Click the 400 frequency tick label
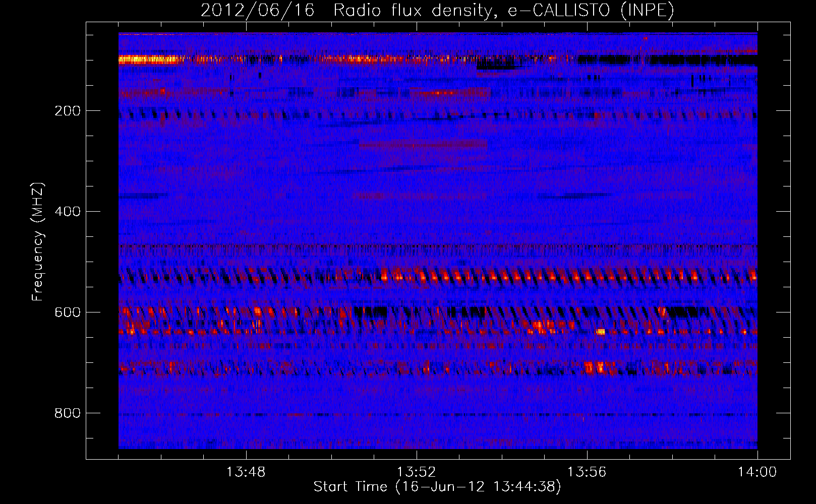The image size is (816, 504). 68,212
